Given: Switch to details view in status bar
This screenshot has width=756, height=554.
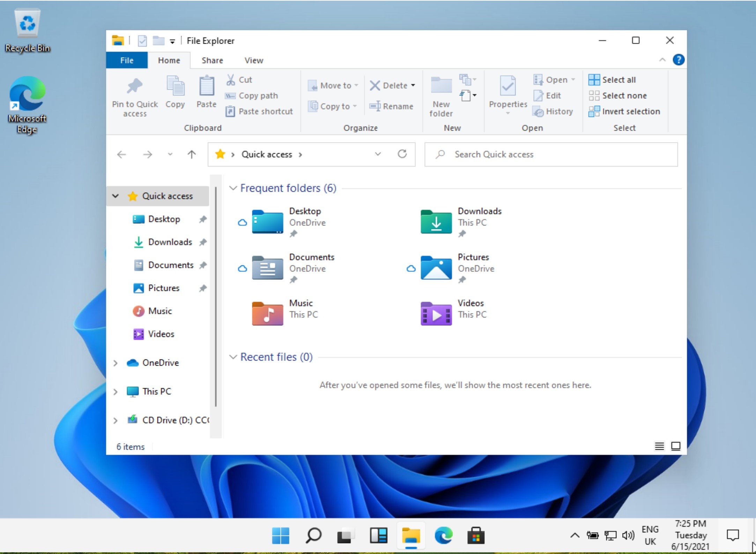Looking at the screenshot, I should [x=659, y=446].
